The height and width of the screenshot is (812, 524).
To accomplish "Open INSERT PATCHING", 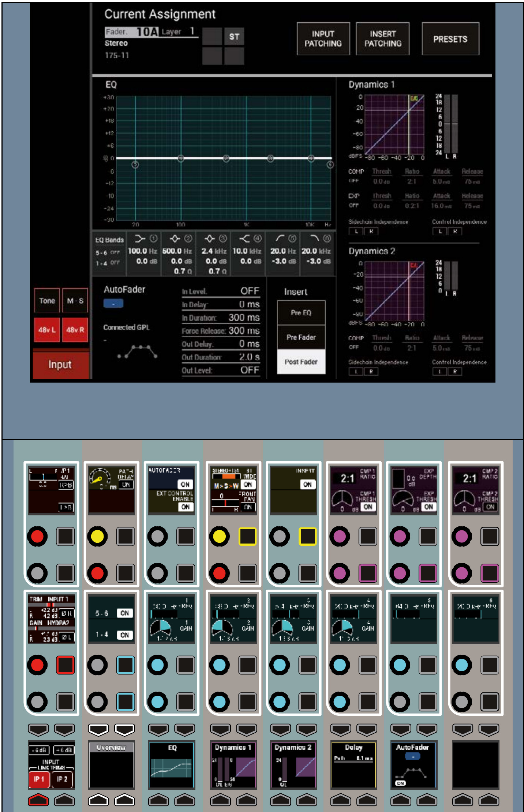I will click(383, 39).
